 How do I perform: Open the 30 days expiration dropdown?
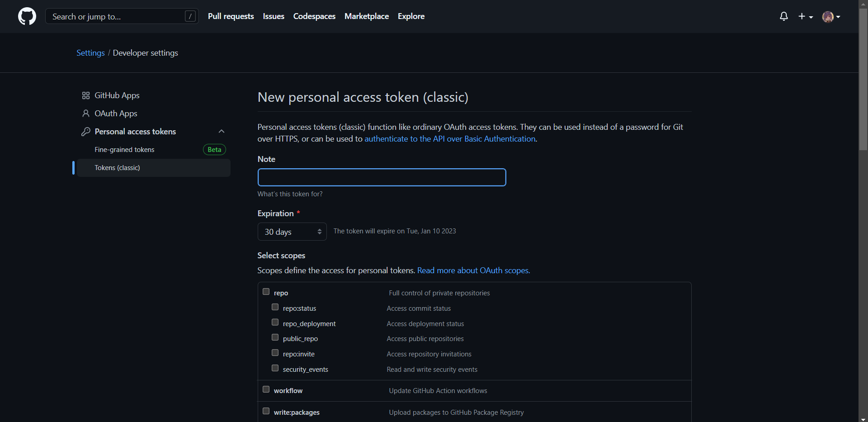click(292, 232)
